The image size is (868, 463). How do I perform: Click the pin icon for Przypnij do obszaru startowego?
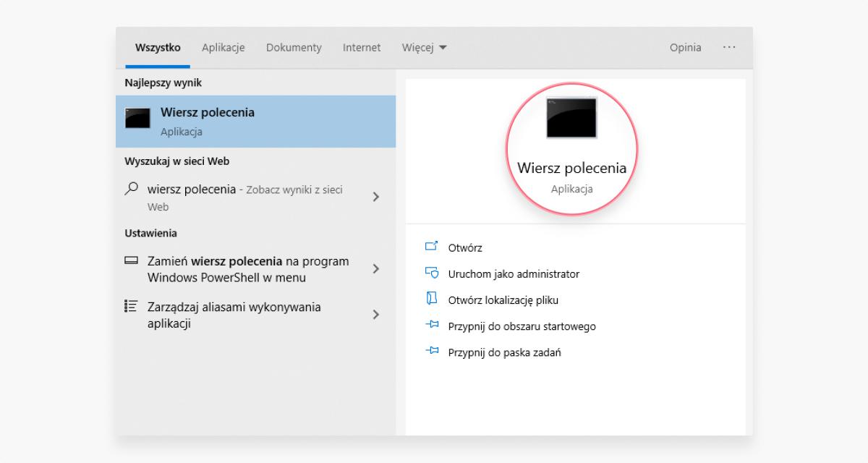click(432, 326)
